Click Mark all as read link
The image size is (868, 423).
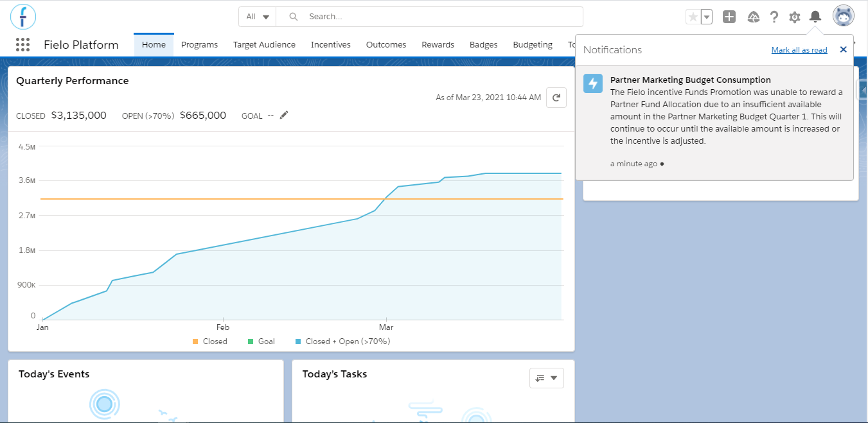799,50
